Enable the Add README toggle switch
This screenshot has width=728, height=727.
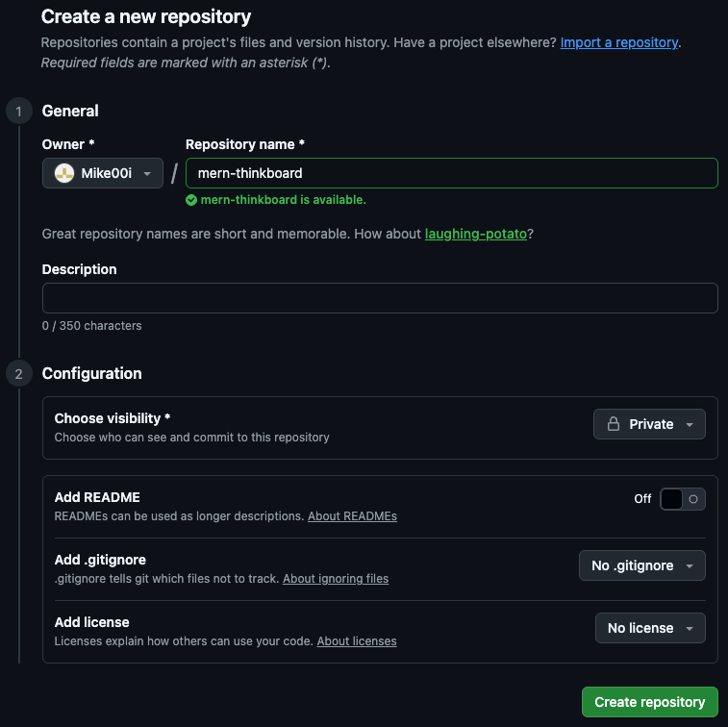pyautogui.click(x=682, y=498)
